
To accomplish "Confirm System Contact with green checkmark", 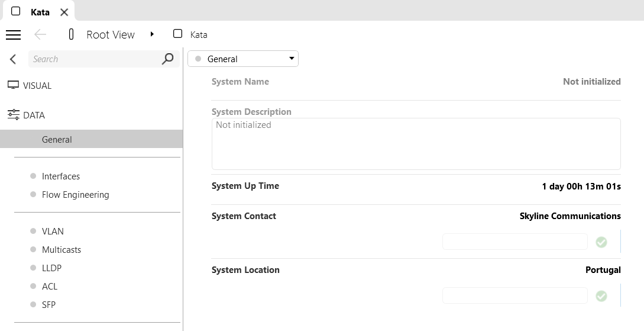I will (x=601, y=242).
